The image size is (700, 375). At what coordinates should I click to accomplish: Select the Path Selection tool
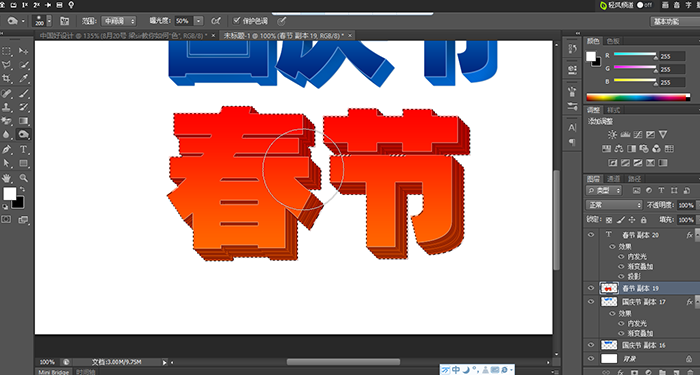7,163
